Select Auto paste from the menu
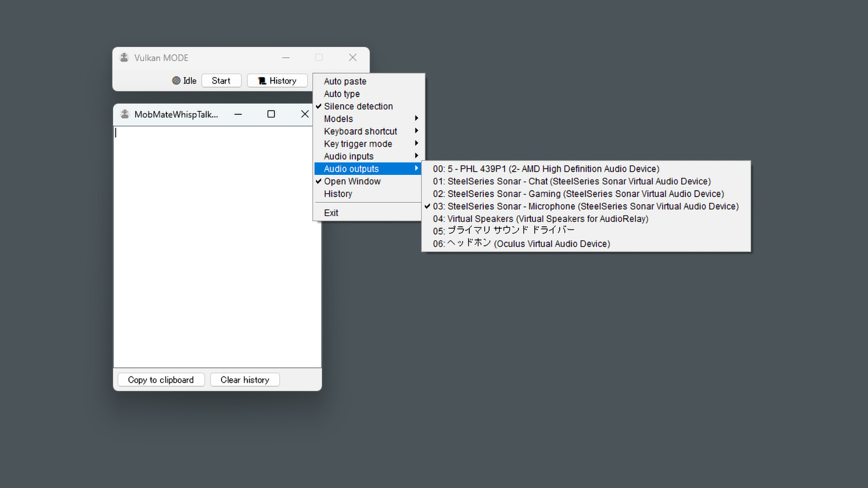The image size is (868, 488). 345,81
